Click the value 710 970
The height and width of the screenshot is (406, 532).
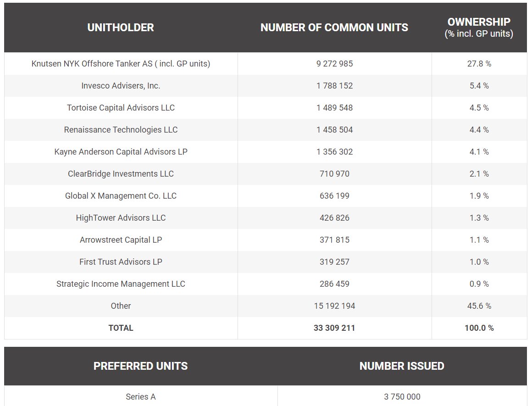coord(334,174)
